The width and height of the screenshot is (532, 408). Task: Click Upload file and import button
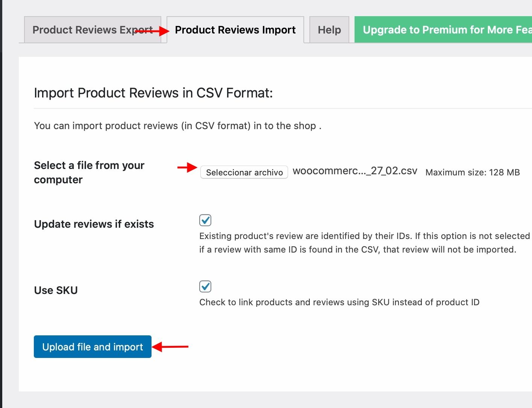click(92, 347)
